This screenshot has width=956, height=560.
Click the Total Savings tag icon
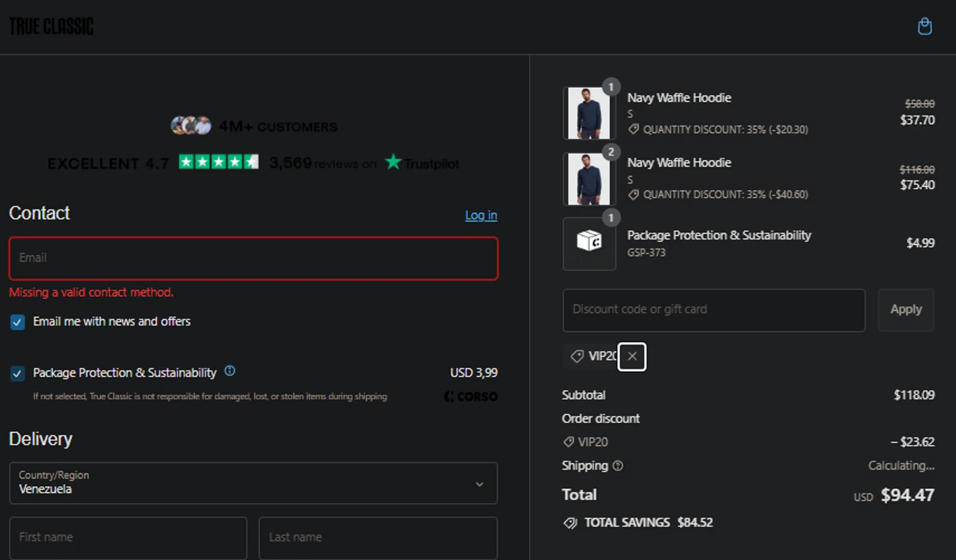pyautogui.click(x=570, y=523)
